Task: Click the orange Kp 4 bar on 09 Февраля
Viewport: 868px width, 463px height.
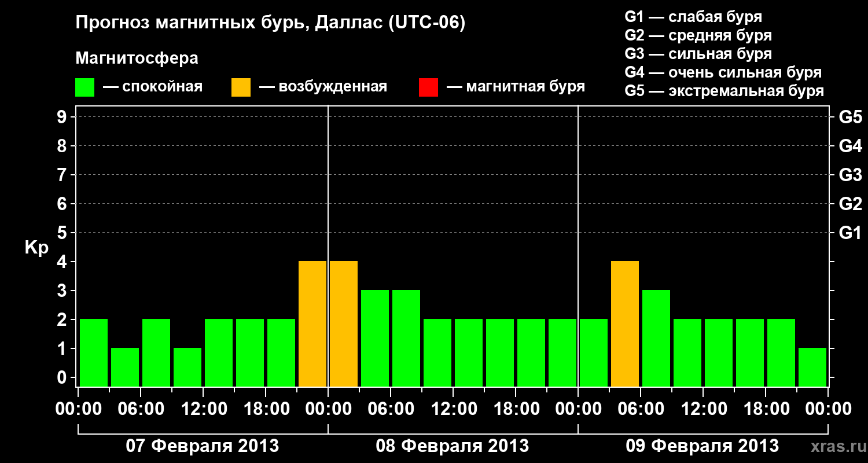Action: (x=625, y=324)
